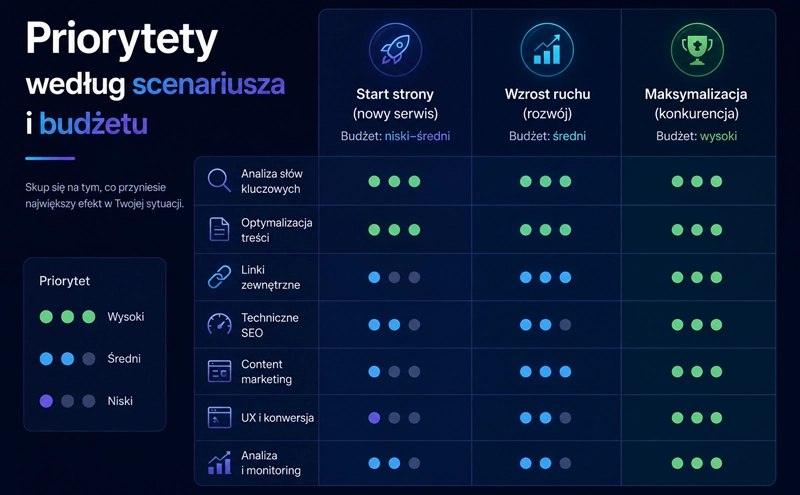The width and height of the screenshot is (800, 495).
Task: Click the speedometer icon for Techniczne SEO
Action: [219, 324]
